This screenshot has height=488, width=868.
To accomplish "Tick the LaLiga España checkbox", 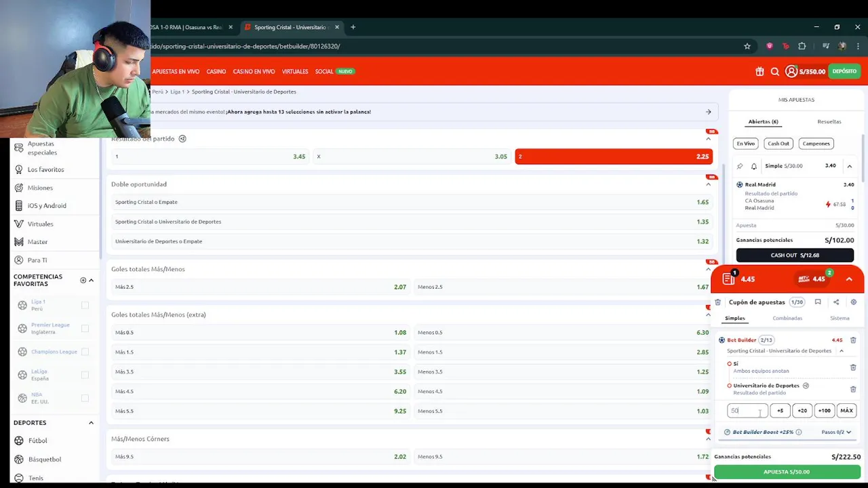I will [85, 375].
